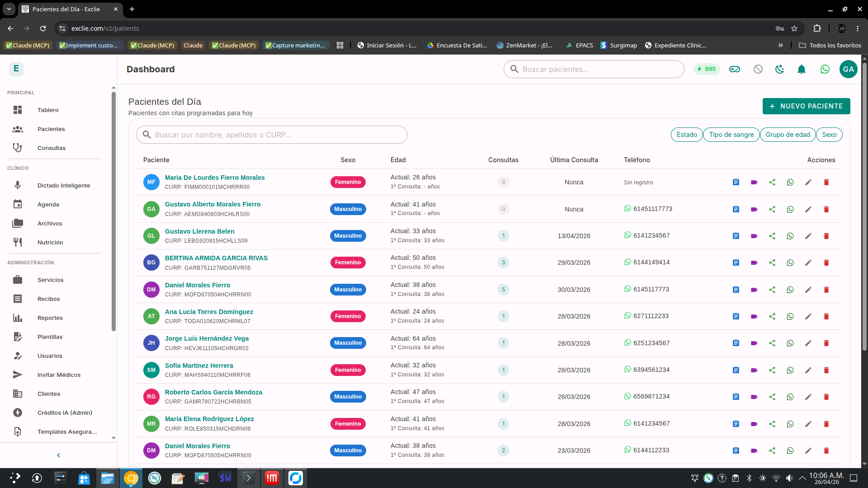The height and width of the screenshot is (488, 868).
Task: Click video call icon for Gustavo Llerena Belen
Action: click(x=754, y=236)
